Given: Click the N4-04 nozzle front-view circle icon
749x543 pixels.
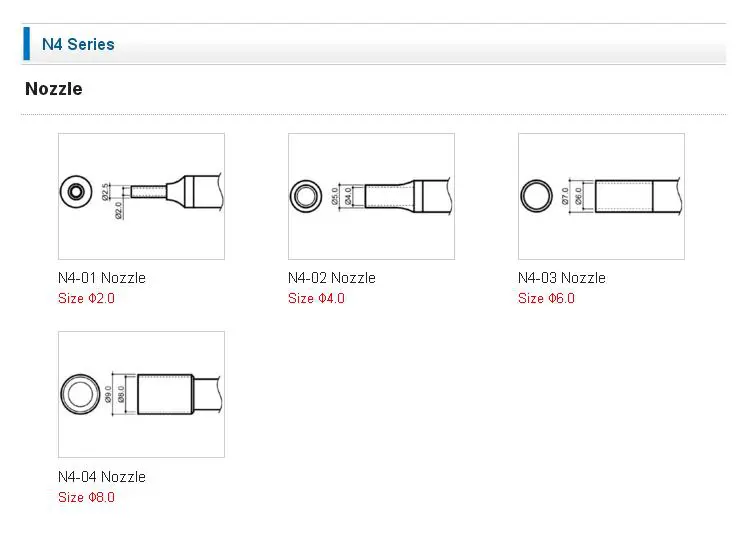Looking at the screenshot, I should (x=80, y=394).
